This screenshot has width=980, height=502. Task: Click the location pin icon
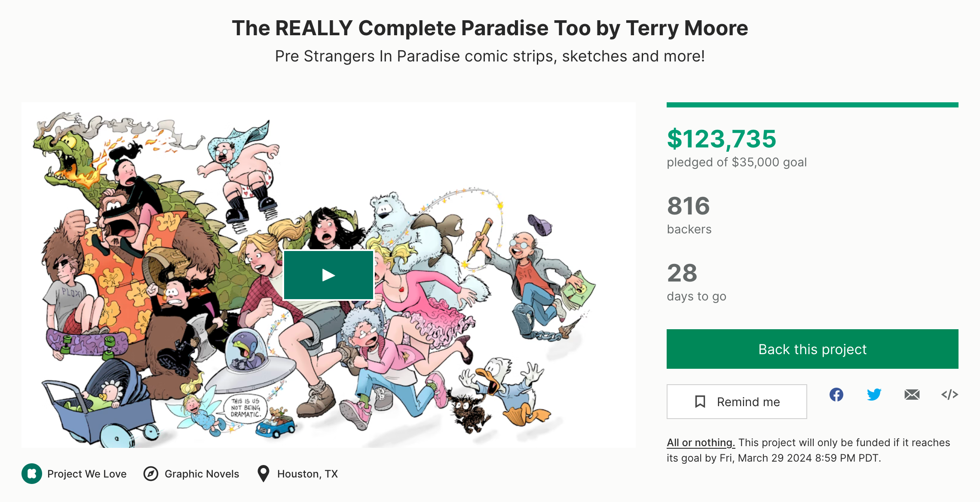(x=263, y=474)
